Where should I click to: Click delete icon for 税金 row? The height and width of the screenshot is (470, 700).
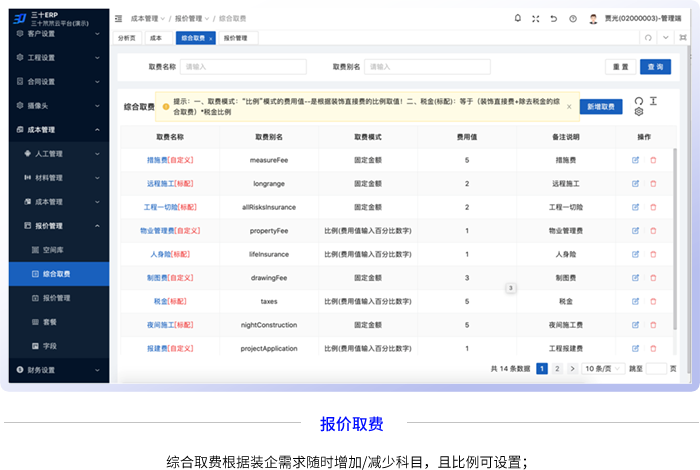(x=653, y=301)
